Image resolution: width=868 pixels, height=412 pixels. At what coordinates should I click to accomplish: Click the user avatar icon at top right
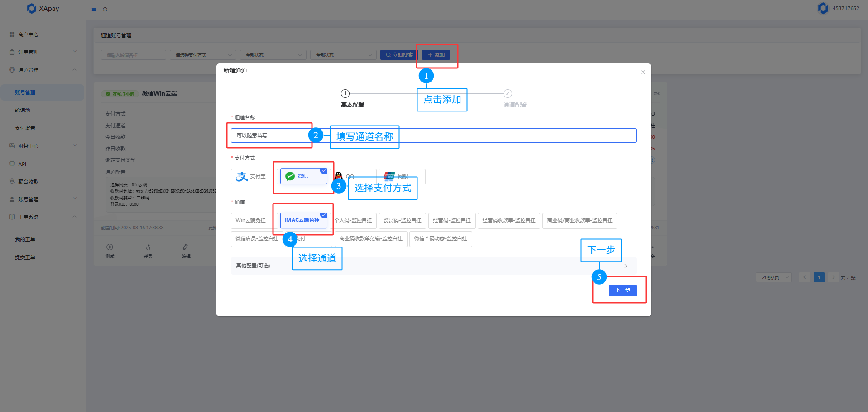[x=823, y=8]
